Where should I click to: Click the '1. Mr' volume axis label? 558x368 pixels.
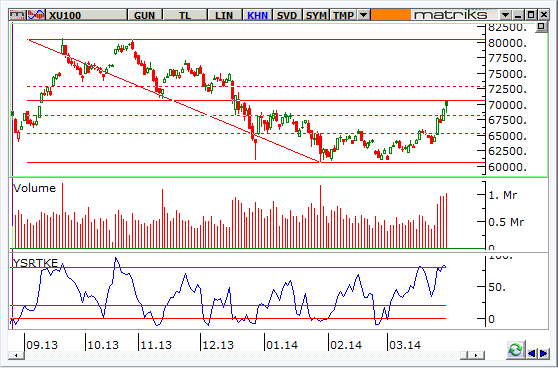click(x=502, y=195)
